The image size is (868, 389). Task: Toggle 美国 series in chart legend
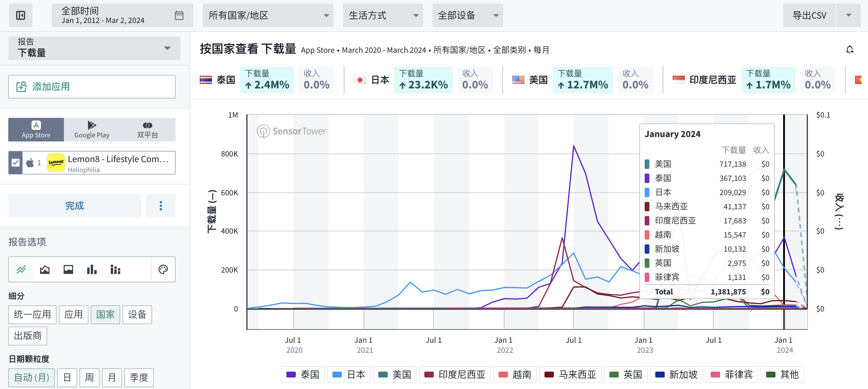coord(395,374)
